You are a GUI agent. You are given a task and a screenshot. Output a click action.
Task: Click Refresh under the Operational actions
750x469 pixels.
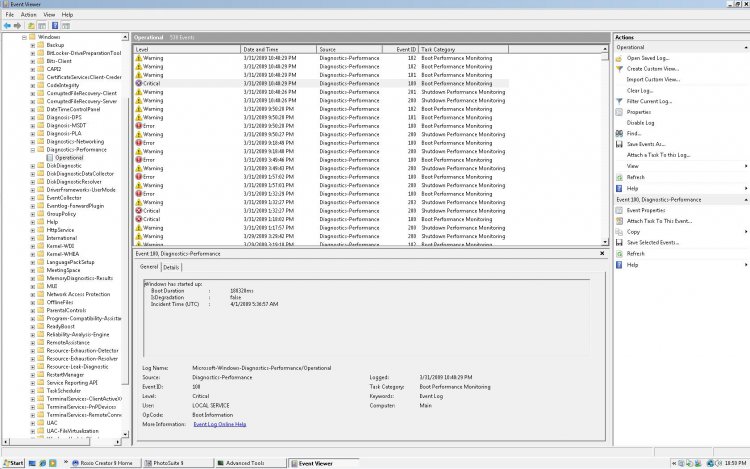tap(635, 177)
